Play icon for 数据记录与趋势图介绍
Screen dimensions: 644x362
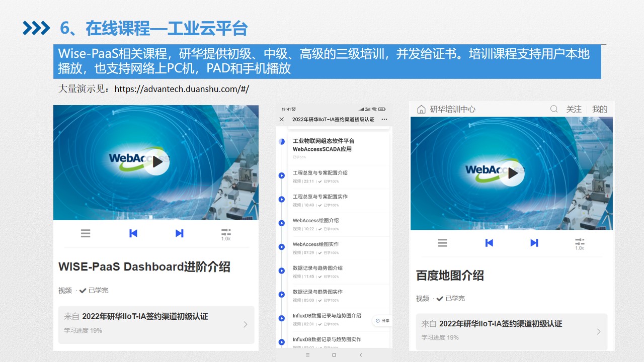282,271
